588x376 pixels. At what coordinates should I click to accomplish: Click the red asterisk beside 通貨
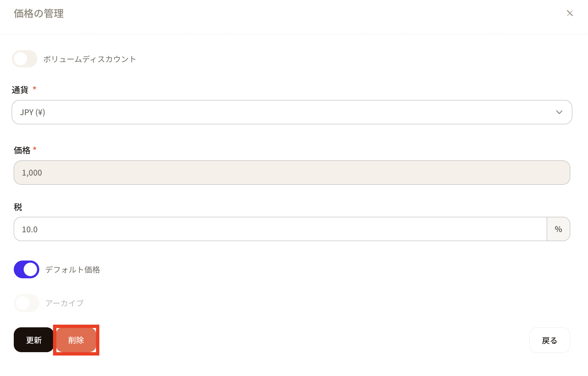click(x=35, y=89)
